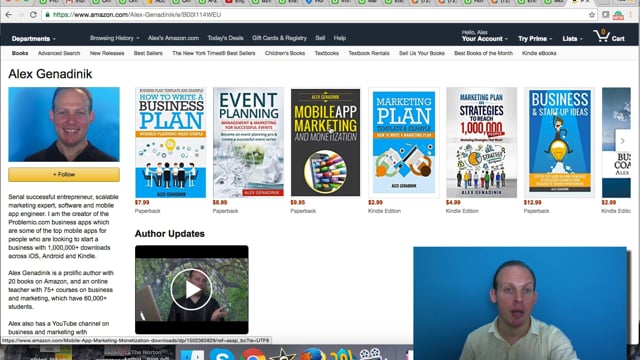Select the Books tab
Viewport: 640px width, 360px height.
point(20,53)
